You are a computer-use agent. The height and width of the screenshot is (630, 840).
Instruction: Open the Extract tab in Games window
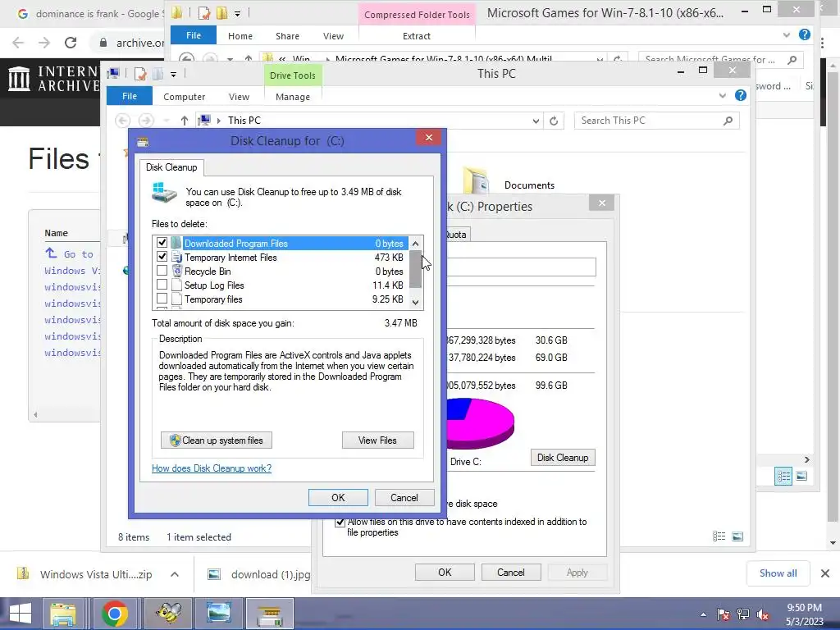(x=416, y=36)
